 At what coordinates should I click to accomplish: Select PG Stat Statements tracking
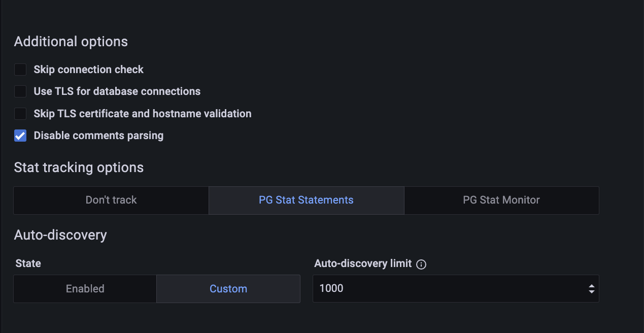coord(306,200)
